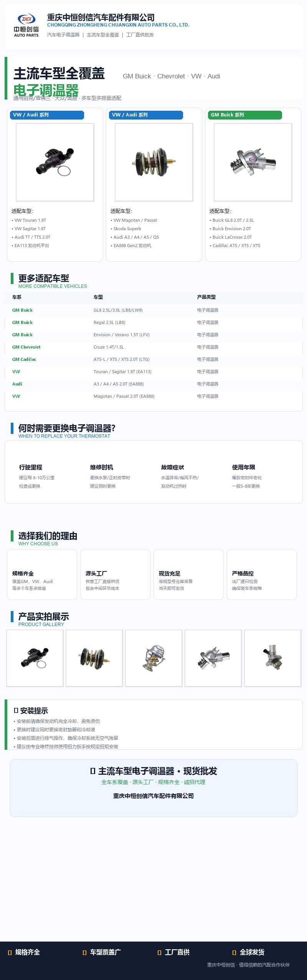Screen dimensions: 307x980
Task: Click '工厂直供' in the footer bar
Action: tap(177, 952)
